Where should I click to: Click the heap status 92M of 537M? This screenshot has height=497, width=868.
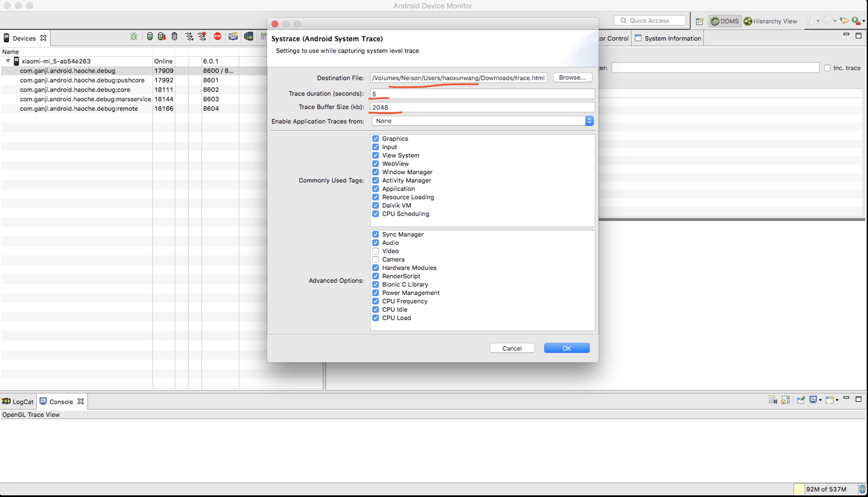click(826, 489)
